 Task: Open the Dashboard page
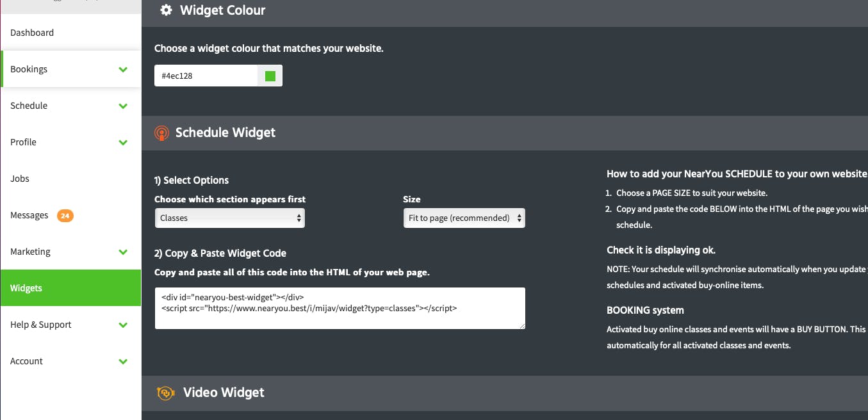tap(32, 33)
